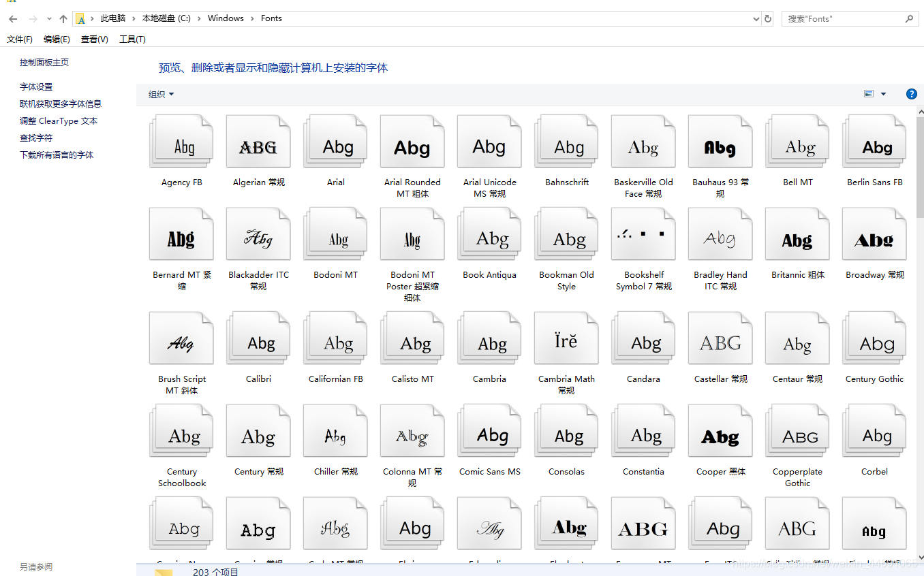This screenshot has height=576, width=924.
Task: Select the Californian FB font icon
Action: [x=335, y=338]
